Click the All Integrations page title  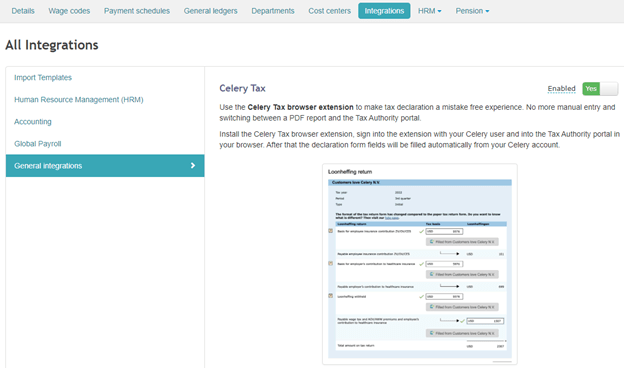52,45
